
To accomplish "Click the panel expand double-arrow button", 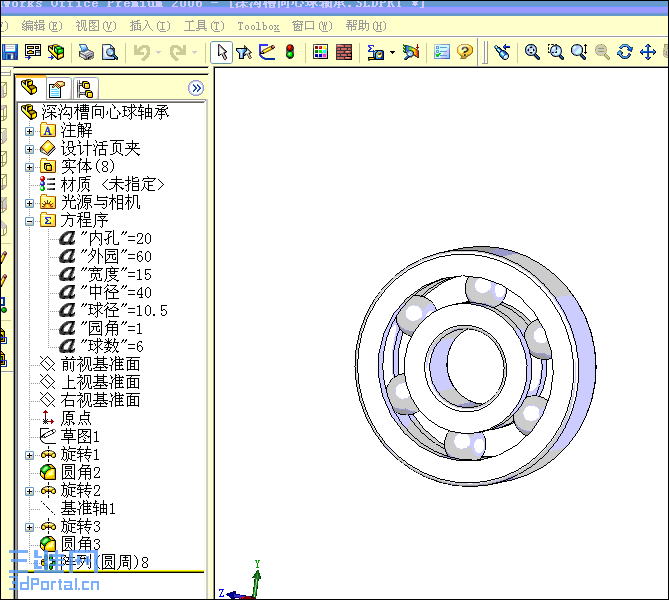I will [x=196, y=88].
